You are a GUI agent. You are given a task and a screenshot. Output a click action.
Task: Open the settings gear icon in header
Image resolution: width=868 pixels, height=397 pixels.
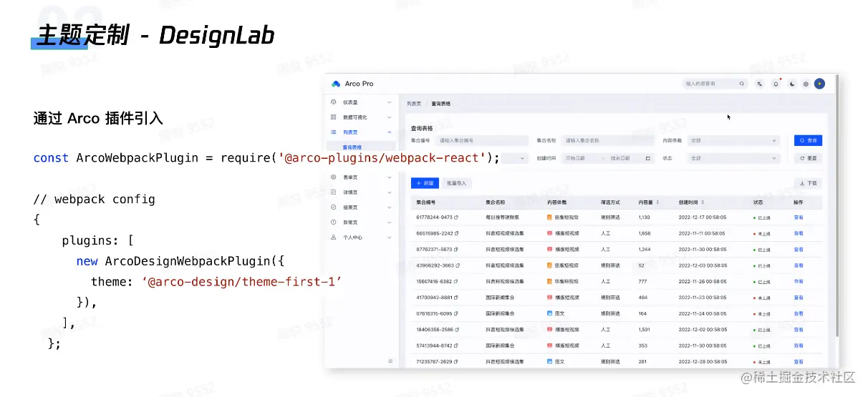click(x=806, y=84)
